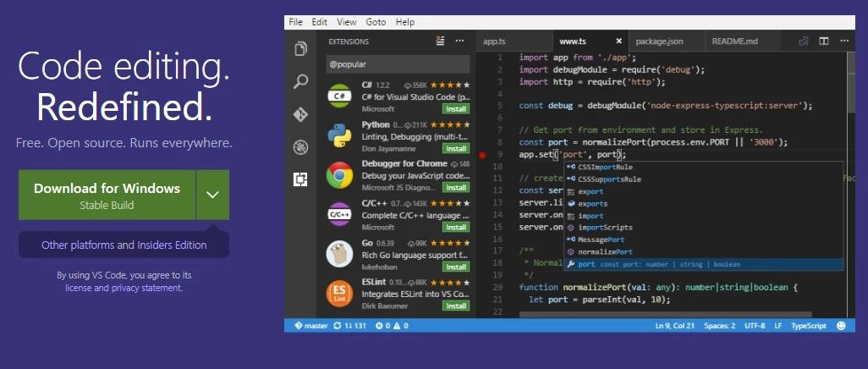Image resolution: width=868 pixels, height=369 pixels.
Task: Click Other platforms and Insiders Edition
Action: pyautogui.click(x=124, y=245)
